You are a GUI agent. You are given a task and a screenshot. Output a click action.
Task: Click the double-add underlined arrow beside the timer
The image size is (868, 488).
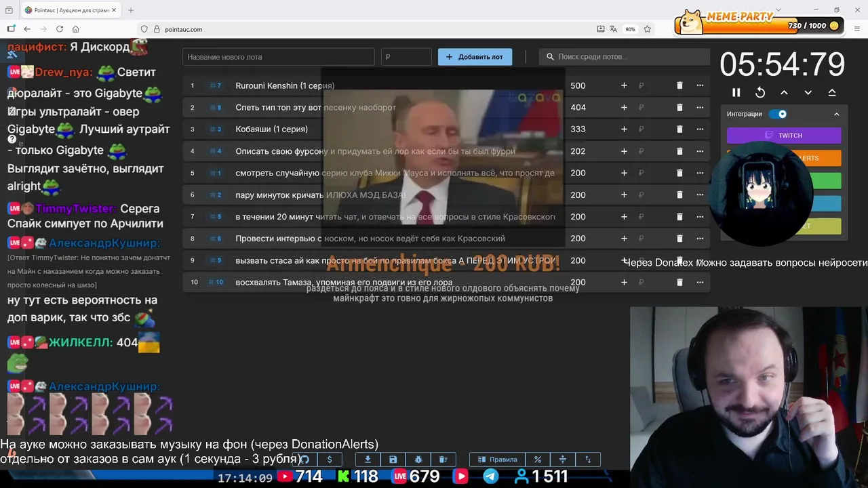pyautogui.click(x=832, y=92)
